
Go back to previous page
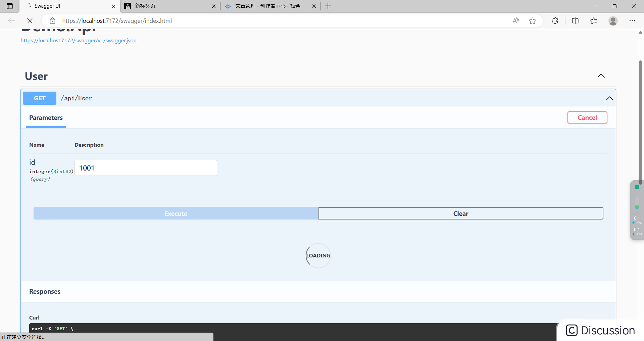coord(11,21)
